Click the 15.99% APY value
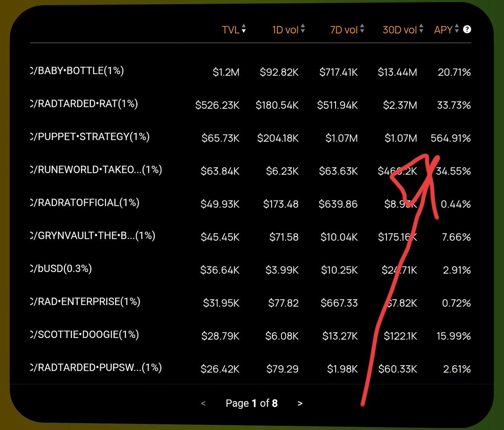Viewport: 504px width, 430px height. 454,336
